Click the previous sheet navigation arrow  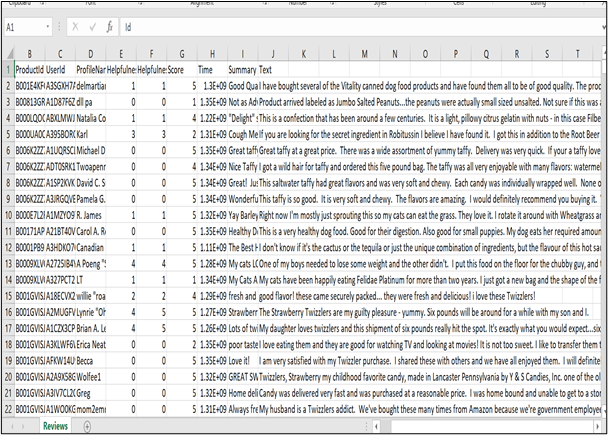[12, 426]
